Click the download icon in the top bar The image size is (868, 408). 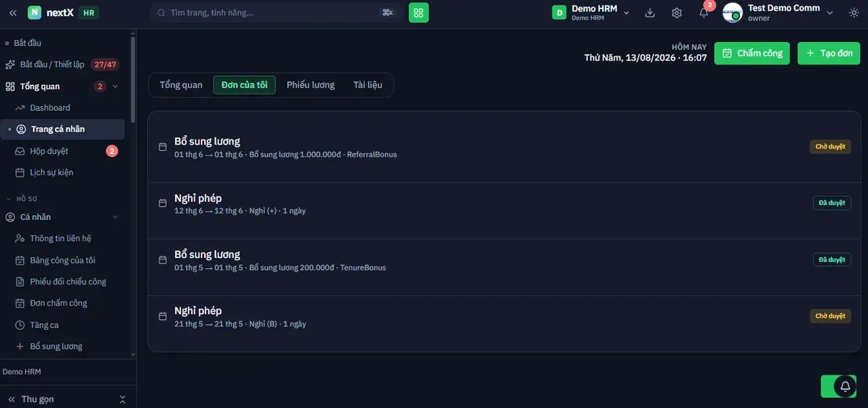click(x=650, y=13)
